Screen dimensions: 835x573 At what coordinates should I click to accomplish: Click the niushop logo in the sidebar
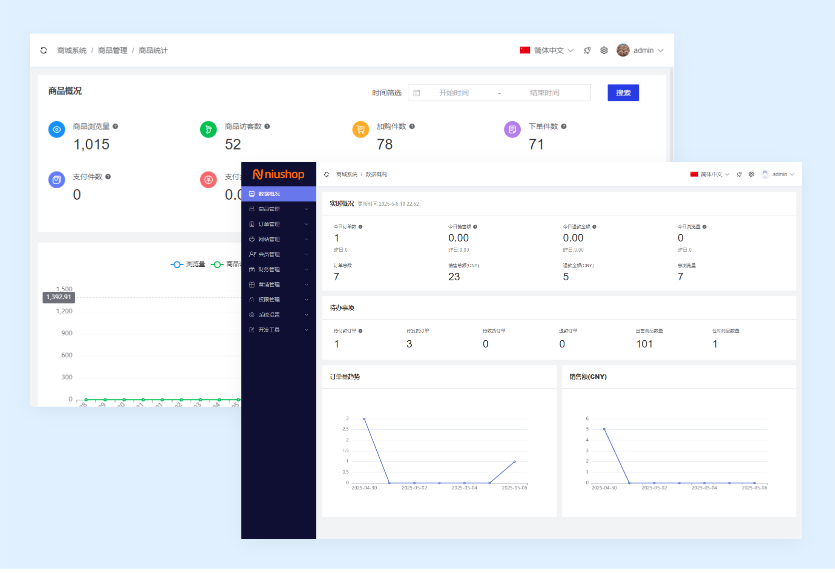[279, 173]
